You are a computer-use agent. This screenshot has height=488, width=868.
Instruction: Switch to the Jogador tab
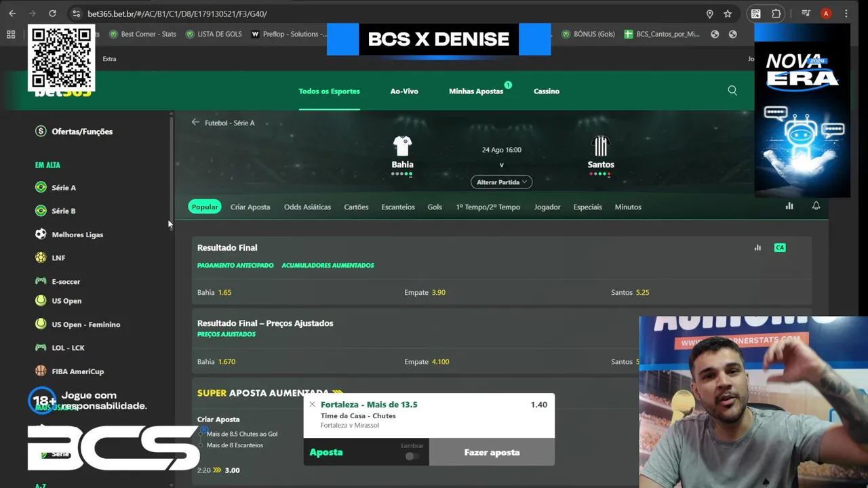click(547, 207)
